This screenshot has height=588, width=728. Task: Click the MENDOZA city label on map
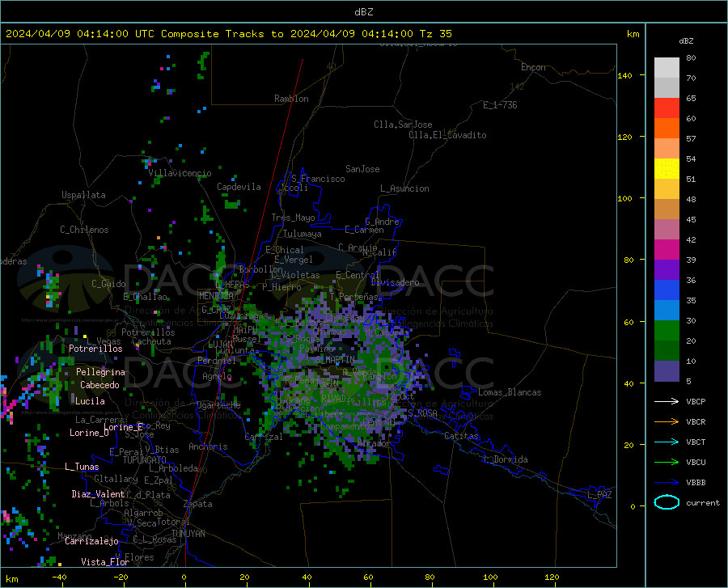click(216, 296)
